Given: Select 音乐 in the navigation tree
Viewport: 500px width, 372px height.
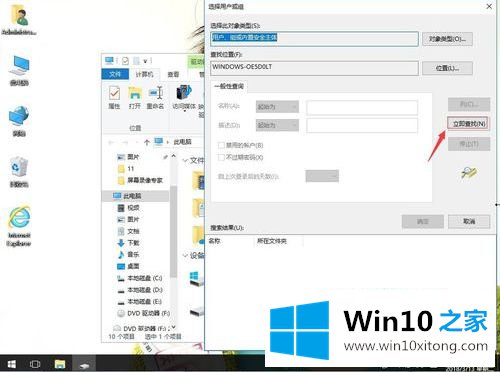Looking at the screenshot, I should [129, 254].
